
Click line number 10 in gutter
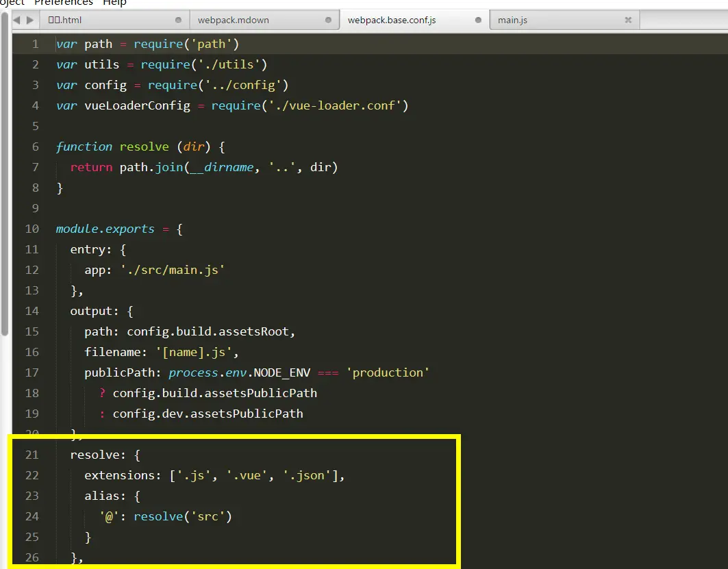(x=32, y=229)
